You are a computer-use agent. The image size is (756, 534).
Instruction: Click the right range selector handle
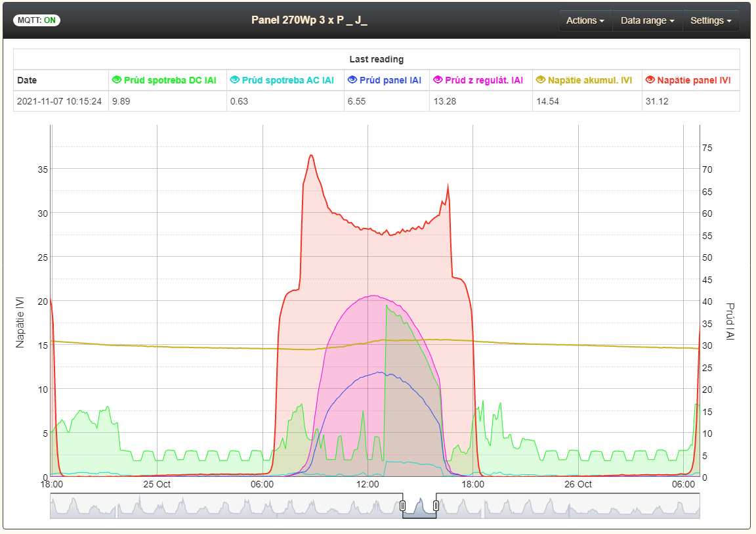click(x=436, y=506)
